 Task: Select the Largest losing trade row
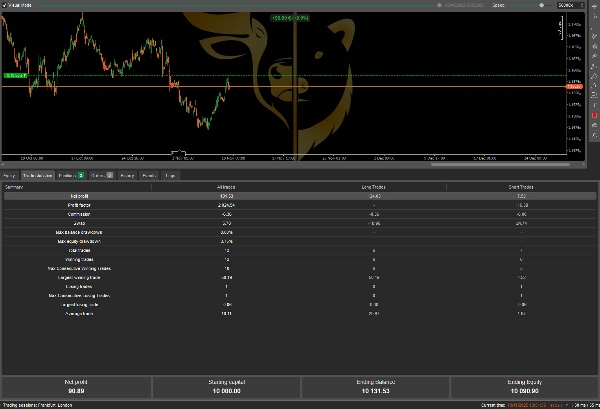click(x=300, y=305)
